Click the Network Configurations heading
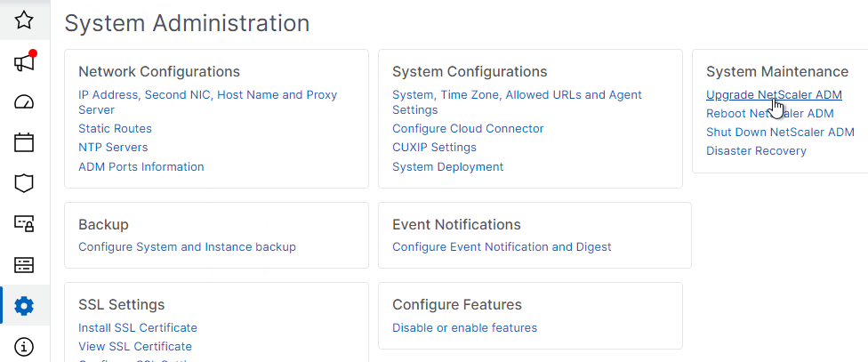 [x=159, y=71]
